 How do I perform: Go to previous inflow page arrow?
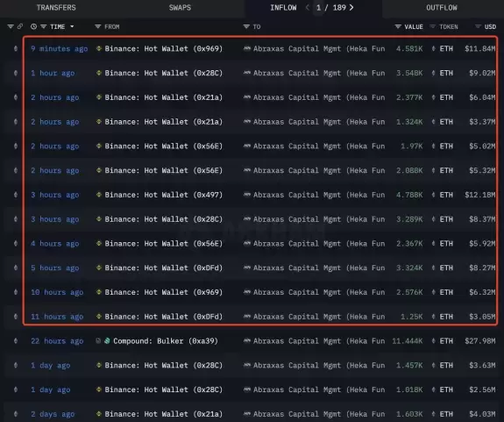coord(308,7)
